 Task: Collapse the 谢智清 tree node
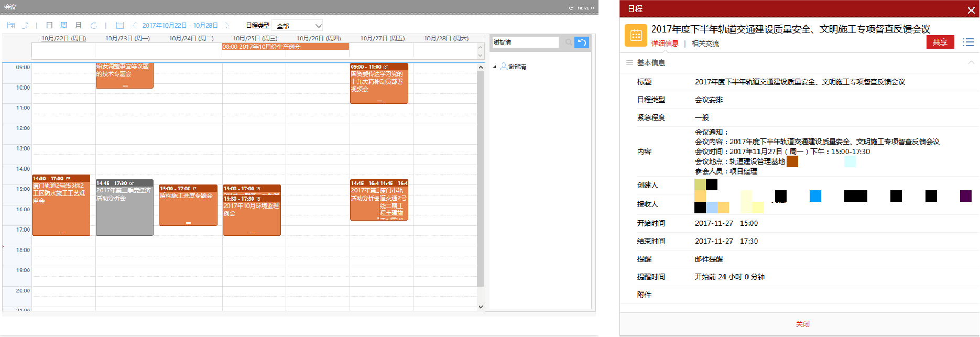494,67
